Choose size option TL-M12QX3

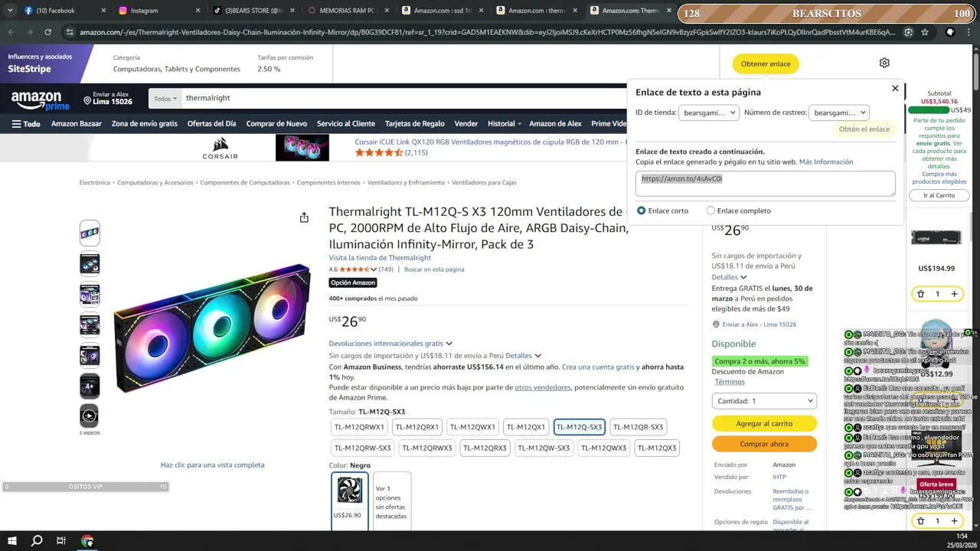click(x=657, y=448)
